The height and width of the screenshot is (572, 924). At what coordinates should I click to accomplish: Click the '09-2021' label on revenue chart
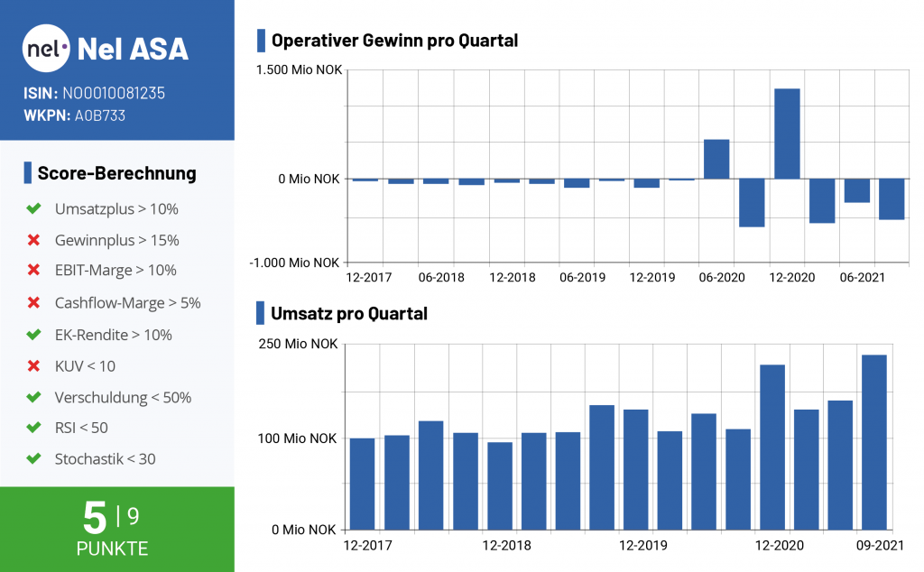(880, 546)
